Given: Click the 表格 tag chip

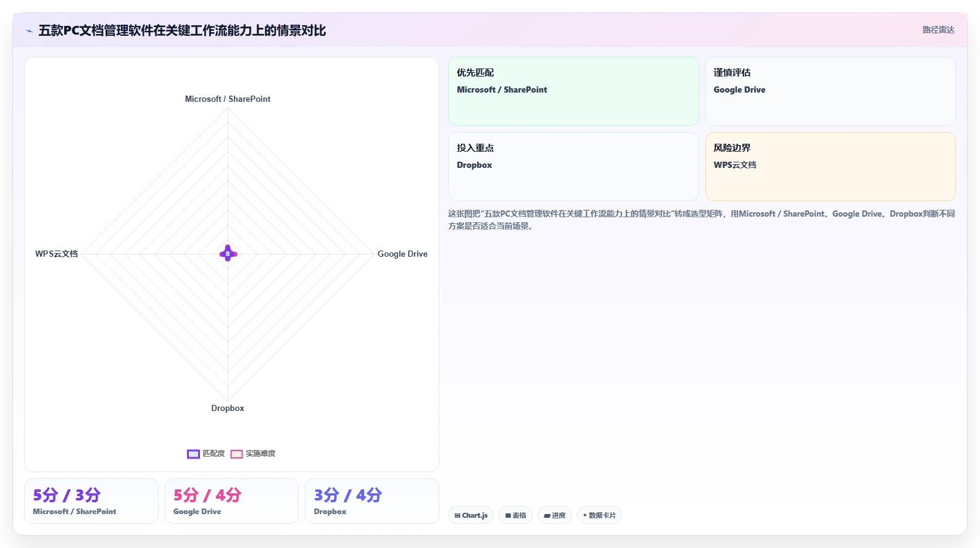Looking at the screenshot, I should pyautogui.click(x=515, y=515).
